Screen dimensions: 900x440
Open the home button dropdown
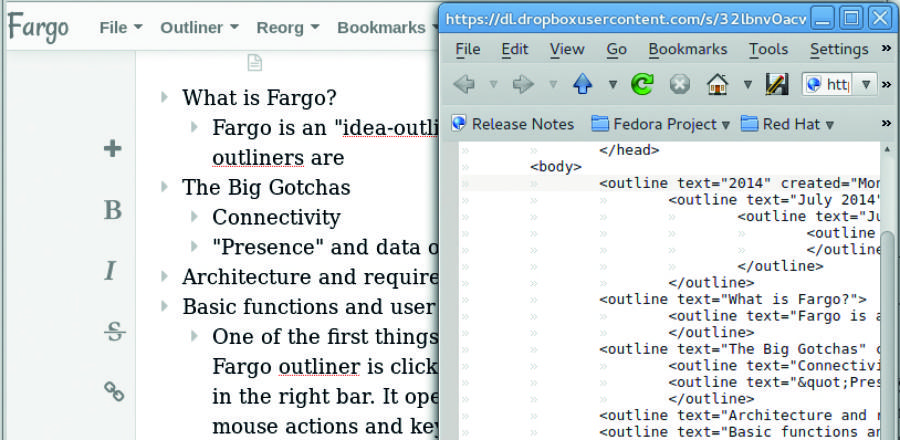pos(748,85)
